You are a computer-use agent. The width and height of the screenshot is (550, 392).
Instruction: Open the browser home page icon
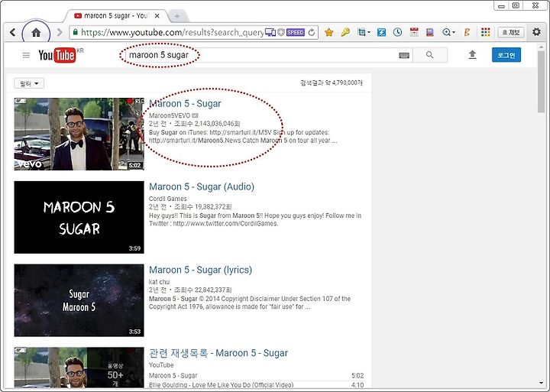[x=36, y=33]
